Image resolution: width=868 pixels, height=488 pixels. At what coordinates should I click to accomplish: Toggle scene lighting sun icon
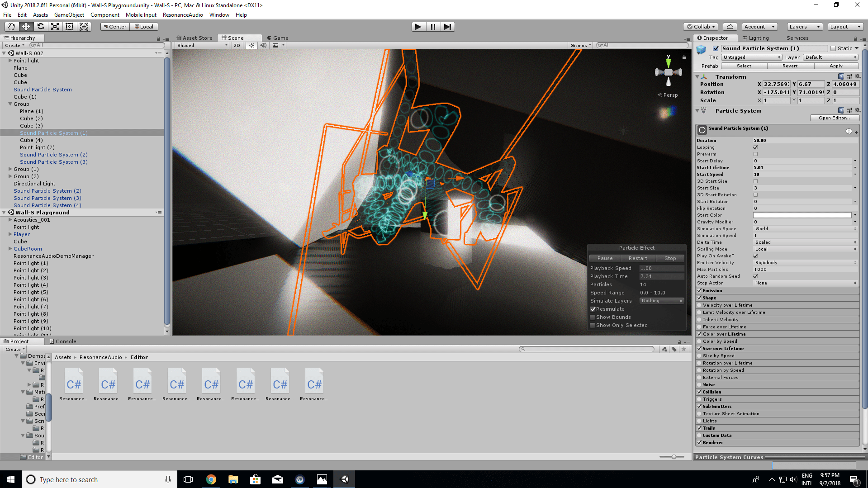[252, 45]
